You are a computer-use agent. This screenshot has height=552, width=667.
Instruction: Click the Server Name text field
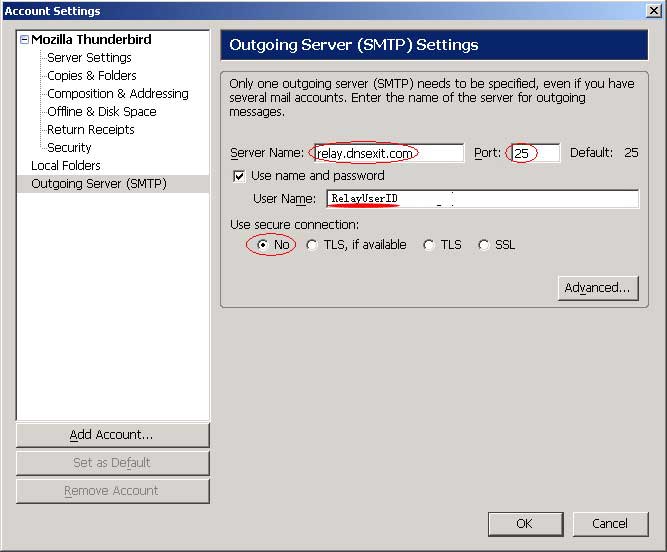(x=387, y=153)
